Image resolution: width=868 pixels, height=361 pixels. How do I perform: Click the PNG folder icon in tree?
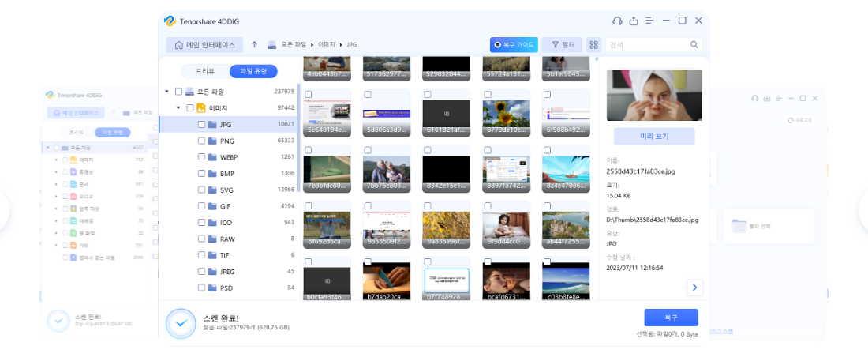click(x=212, y=141)
